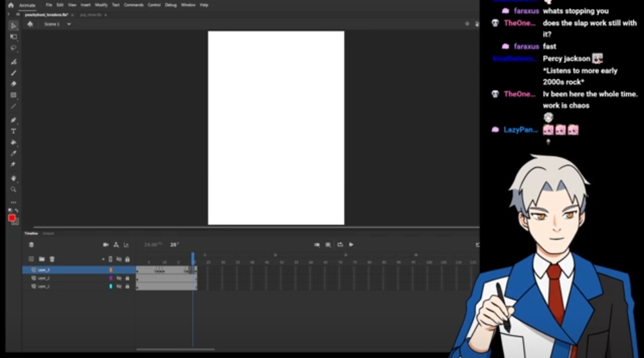Toggle the lock on Layer_1
The image size is (644, 358).
[x=127, y=286]
